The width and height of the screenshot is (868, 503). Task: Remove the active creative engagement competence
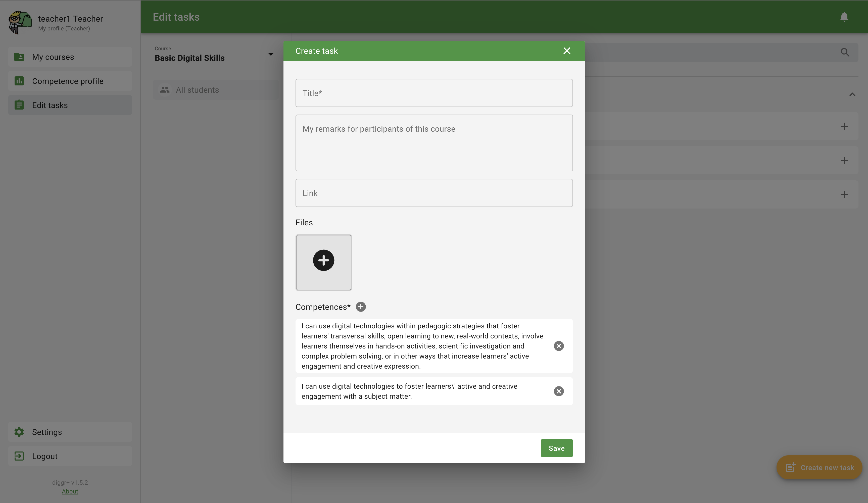[x=558, y=391]
